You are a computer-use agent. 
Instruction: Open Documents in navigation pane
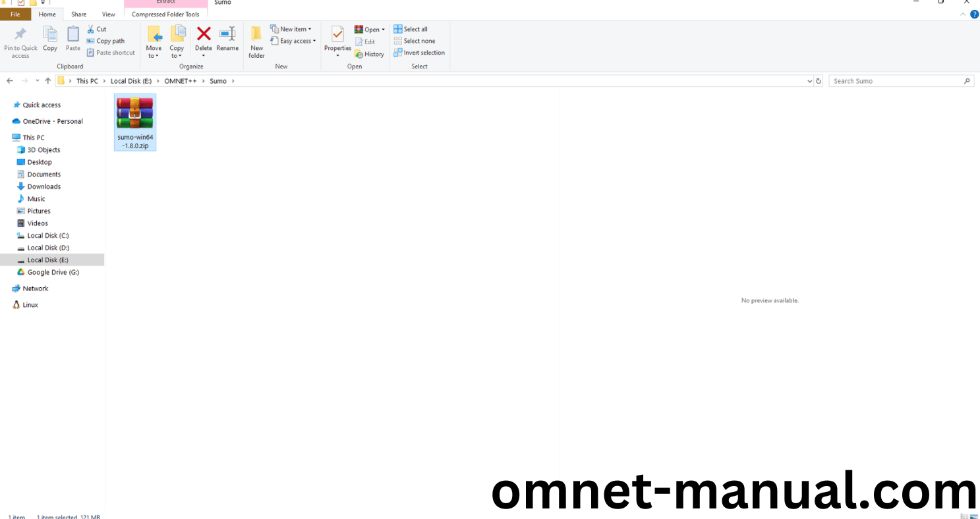pyautogui.click(x=44, y=175)
